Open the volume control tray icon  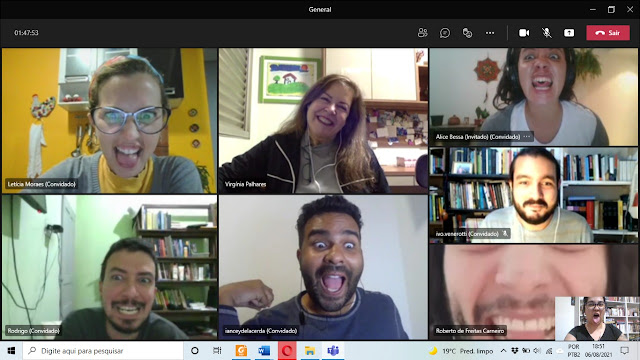(x=537, y=351)
